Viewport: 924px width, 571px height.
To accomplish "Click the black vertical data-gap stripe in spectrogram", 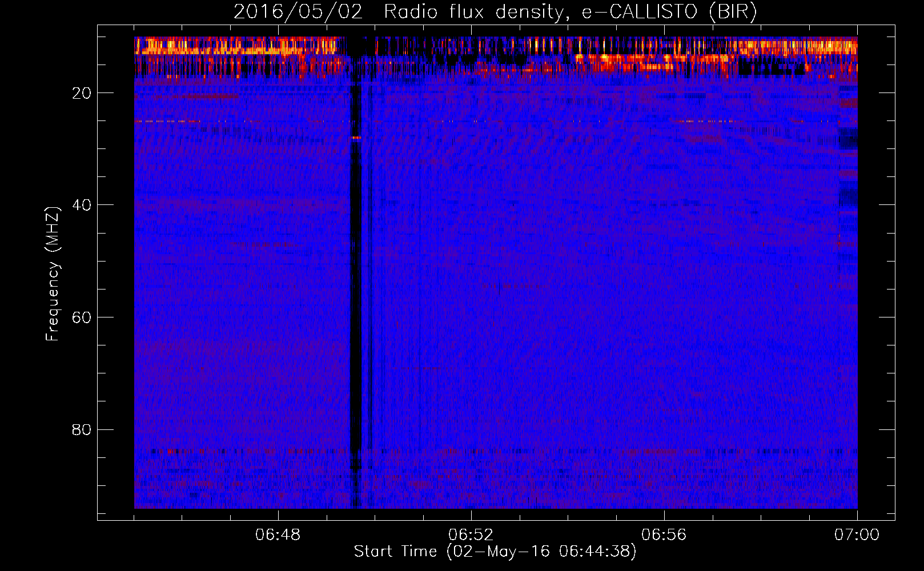I will coord(356,274).
